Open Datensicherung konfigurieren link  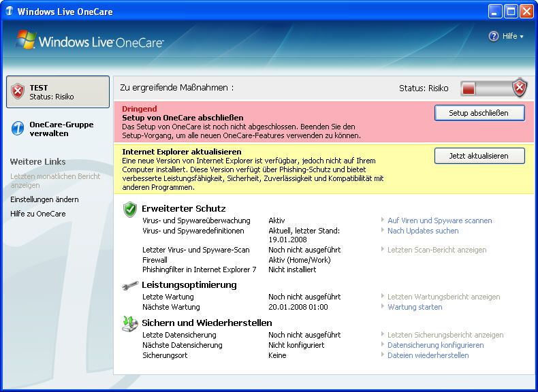tap(435, 345)
